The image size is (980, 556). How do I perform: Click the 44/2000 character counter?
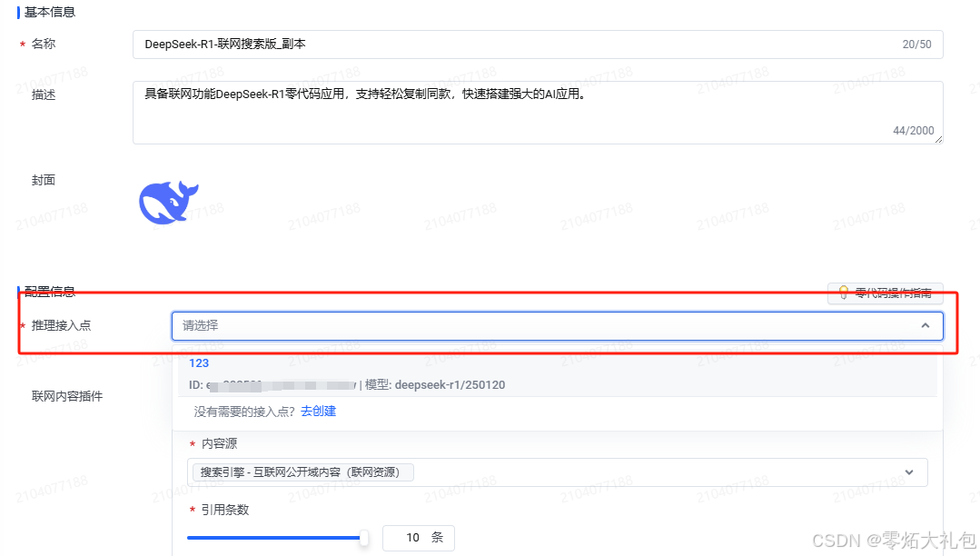pyautogui.click(x=913, y=131)
